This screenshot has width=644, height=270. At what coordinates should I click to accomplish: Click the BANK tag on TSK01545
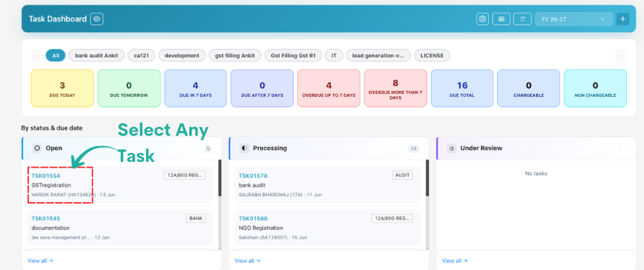pos(196,219)
